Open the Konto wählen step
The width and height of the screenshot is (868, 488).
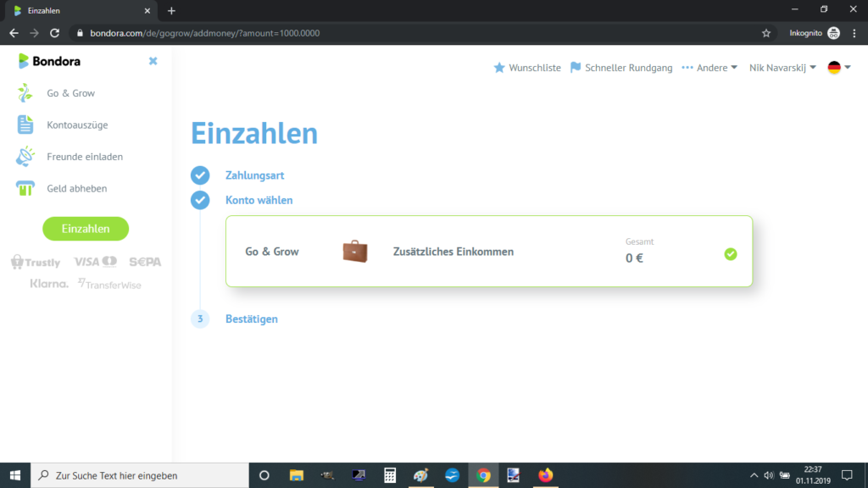pos(259,200)
